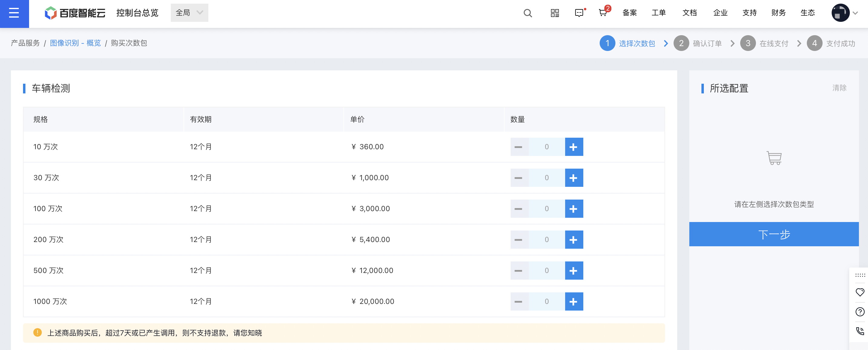Open the 财务 menu
The image size is (868, 350).
point(778,13)
